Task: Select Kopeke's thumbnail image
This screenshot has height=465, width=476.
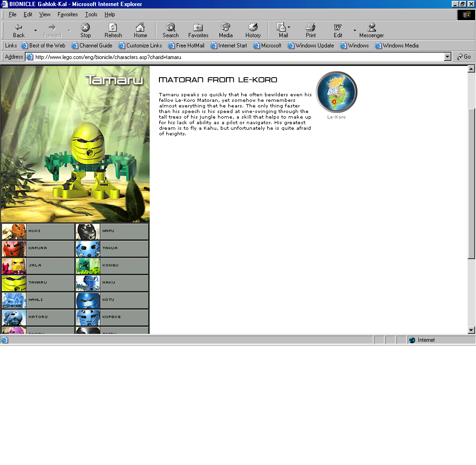Action: coord(88,318)
